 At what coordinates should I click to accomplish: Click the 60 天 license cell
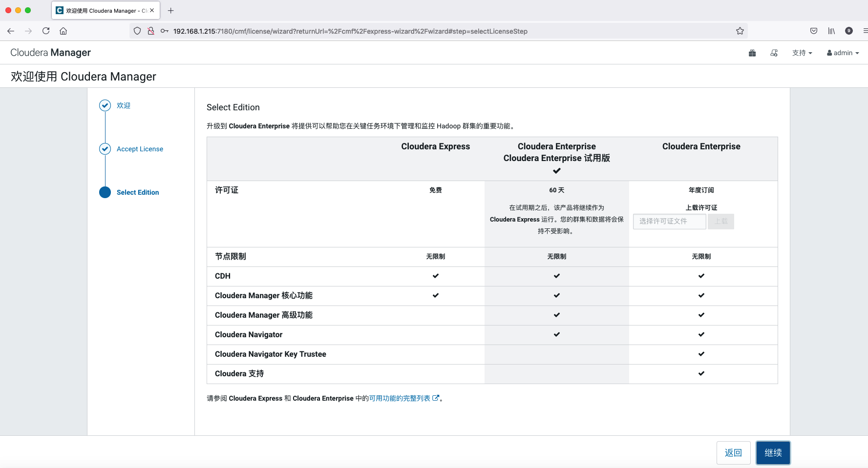point(557,190)
